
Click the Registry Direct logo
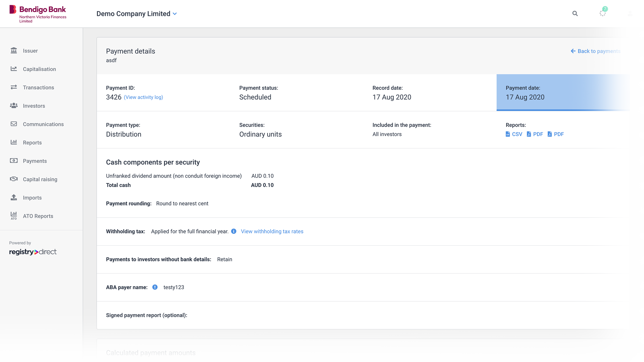coord(33,252)
